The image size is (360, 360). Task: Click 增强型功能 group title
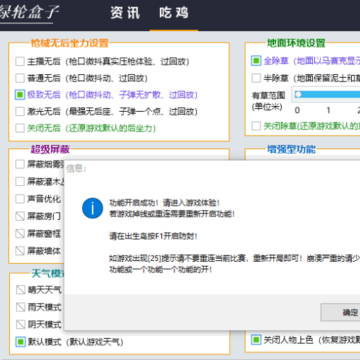291,149
